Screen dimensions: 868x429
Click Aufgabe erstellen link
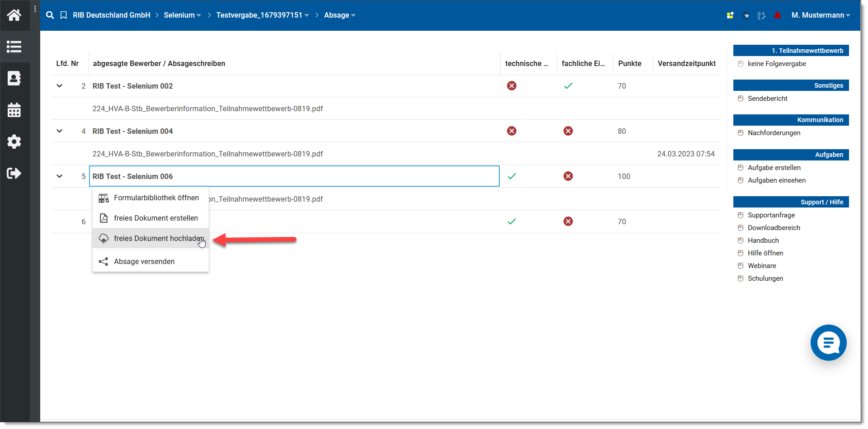(774, 168)
